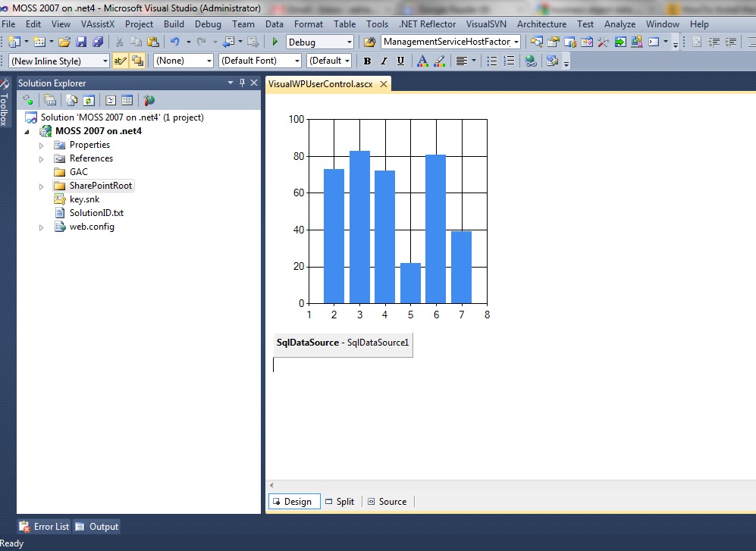Click the New Project toolbar icon
The height and width of the screenshot is (551, 756).
14,42
